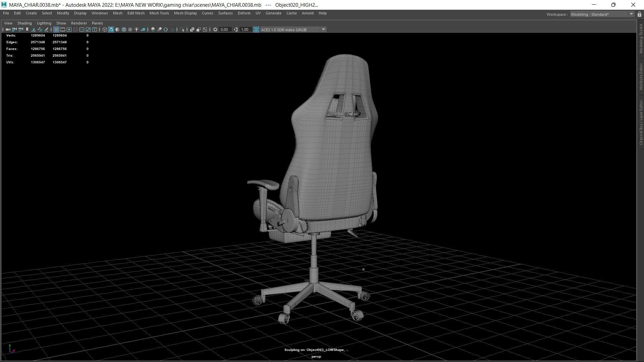Click the workspace lock icon

tap(639, 14)
